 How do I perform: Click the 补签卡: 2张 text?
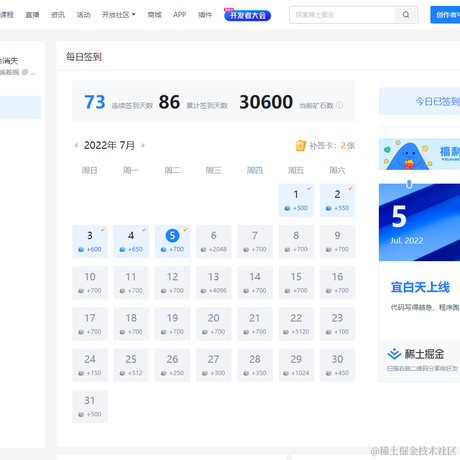332,146
